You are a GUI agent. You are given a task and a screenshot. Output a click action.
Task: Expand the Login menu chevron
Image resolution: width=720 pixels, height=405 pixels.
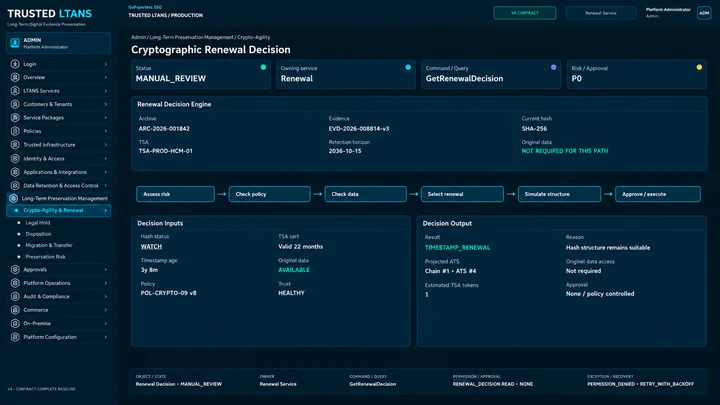106,64
